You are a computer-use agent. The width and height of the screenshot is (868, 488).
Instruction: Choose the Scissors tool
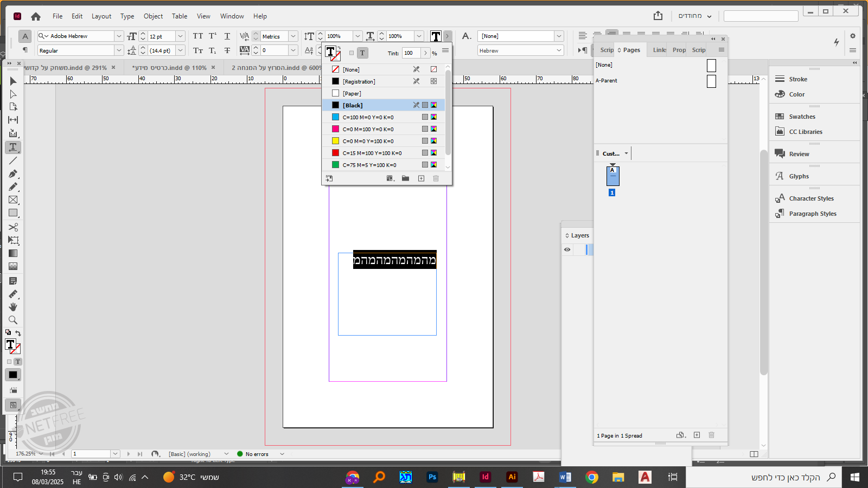click(13, 227)
